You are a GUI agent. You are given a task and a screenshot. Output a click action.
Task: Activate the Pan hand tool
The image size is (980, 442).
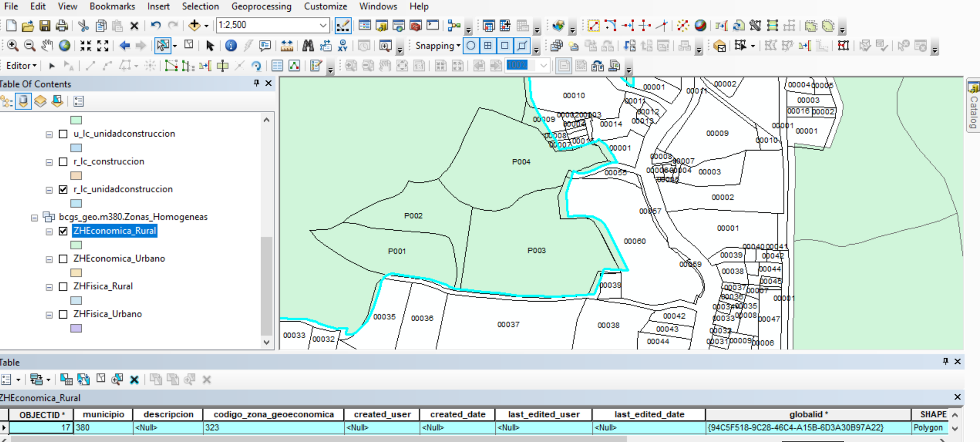point(47,46)
